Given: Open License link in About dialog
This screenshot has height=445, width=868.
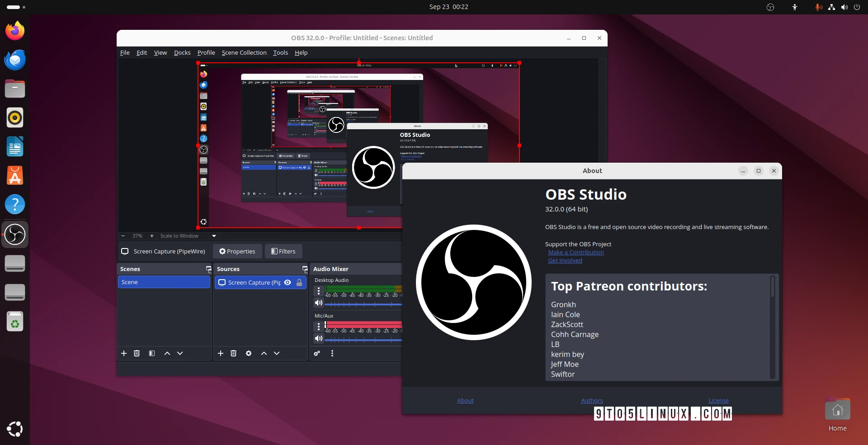Looking at the screenshot, I should click(718, 400).
